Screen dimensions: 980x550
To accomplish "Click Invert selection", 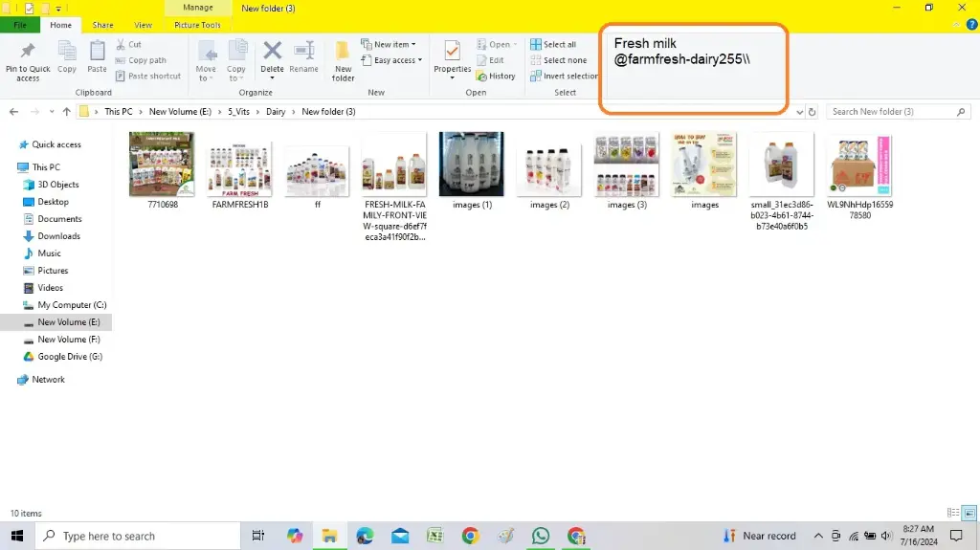I will (565, 76).
